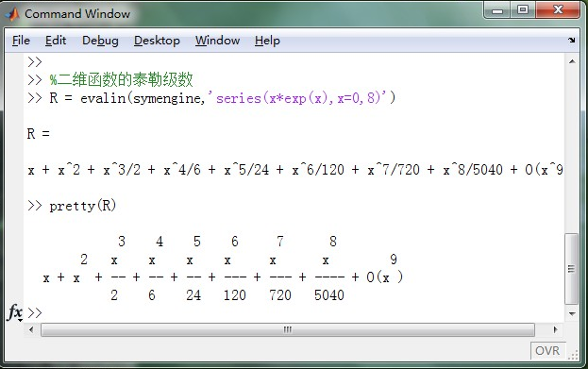Screen dimensions: 588x369
Task: Click the vertical scrollbar thumb
Action: 571,269
